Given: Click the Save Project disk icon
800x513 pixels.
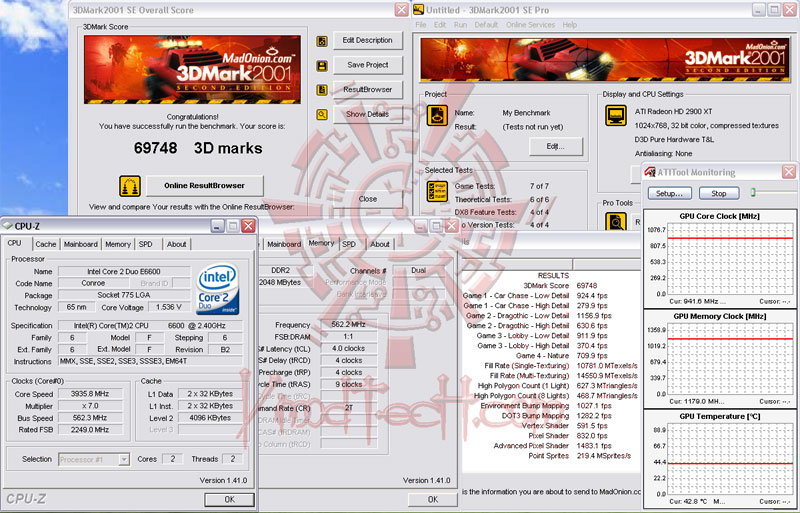Looking at the screenshot, I should click(322, 65).
